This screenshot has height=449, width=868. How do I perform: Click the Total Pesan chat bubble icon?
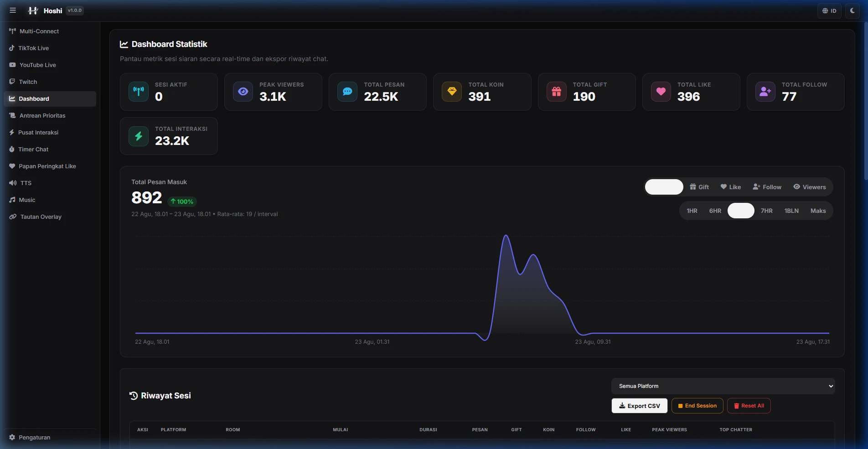tap(347, 92)
